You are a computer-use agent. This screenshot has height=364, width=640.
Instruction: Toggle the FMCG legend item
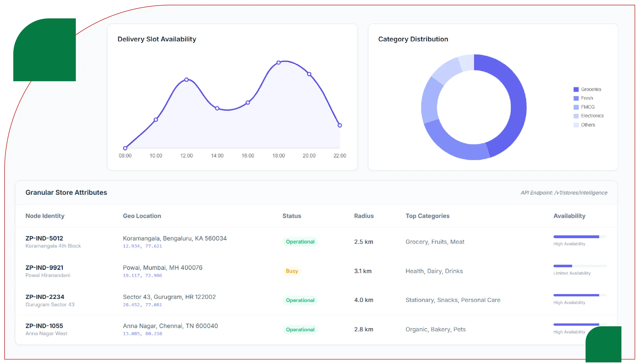(x=587, y=107)
